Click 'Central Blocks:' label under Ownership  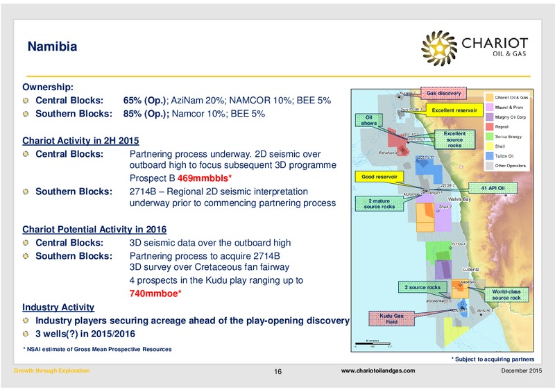pos(69,101)
